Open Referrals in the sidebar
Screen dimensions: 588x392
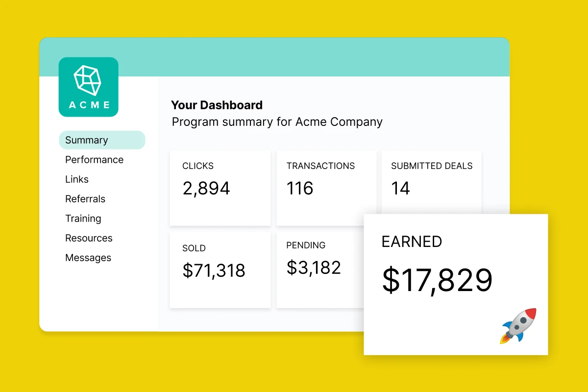(85, 199)
